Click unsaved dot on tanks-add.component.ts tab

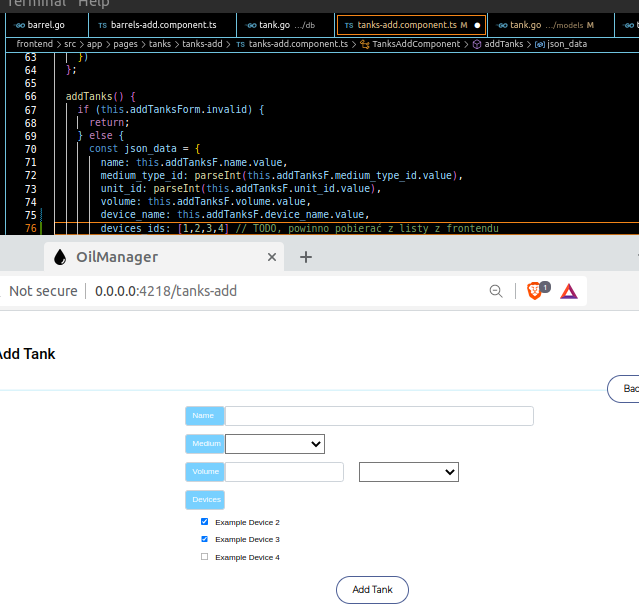click(x=477, y=24)
